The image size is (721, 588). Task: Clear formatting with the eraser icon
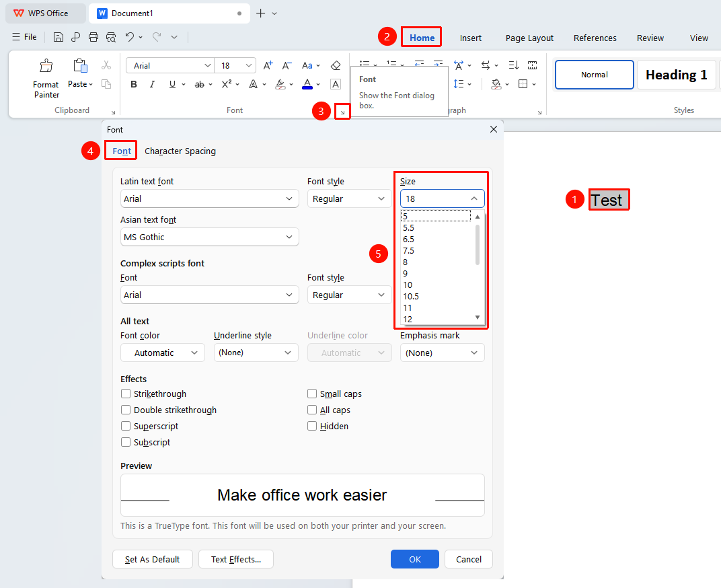pyautogui.click(x=336, y=66)
